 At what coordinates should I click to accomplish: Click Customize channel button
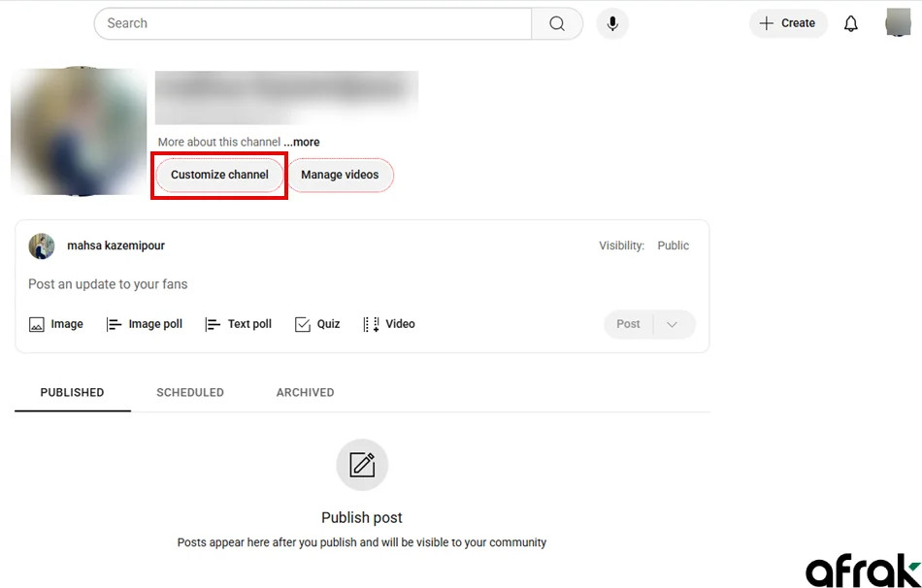pyautogui.click(x=219, y=175)
